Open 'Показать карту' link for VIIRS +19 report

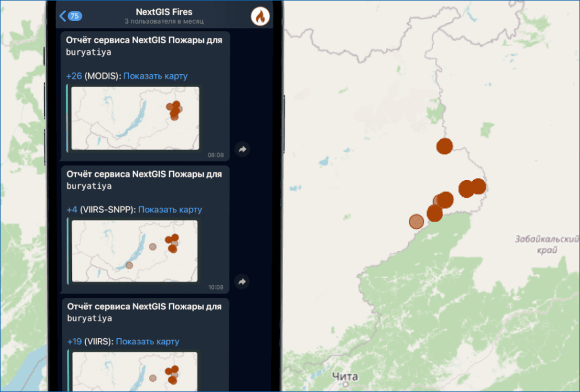(x=147, y=342)
